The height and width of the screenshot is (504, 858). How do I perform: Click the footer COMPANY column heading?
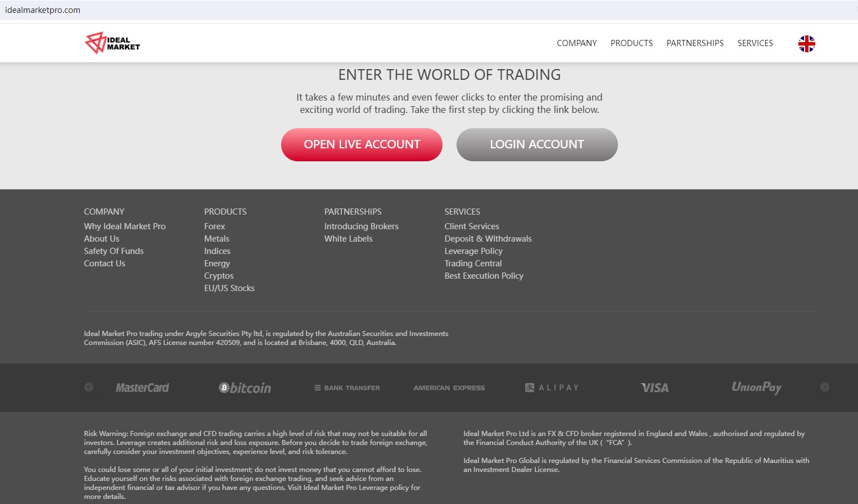pyautogui.click(x=104, y=212)
